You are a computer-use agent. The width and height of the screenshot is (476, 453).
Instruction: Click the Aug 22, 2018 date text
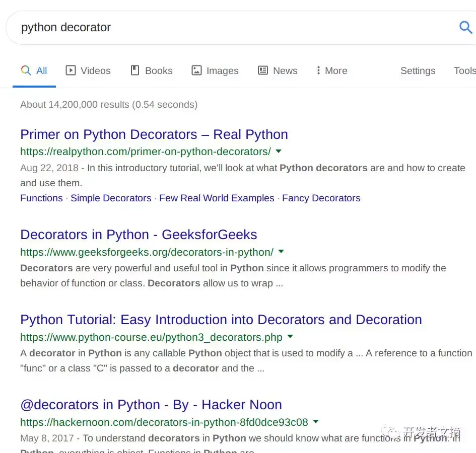(49, 168)
